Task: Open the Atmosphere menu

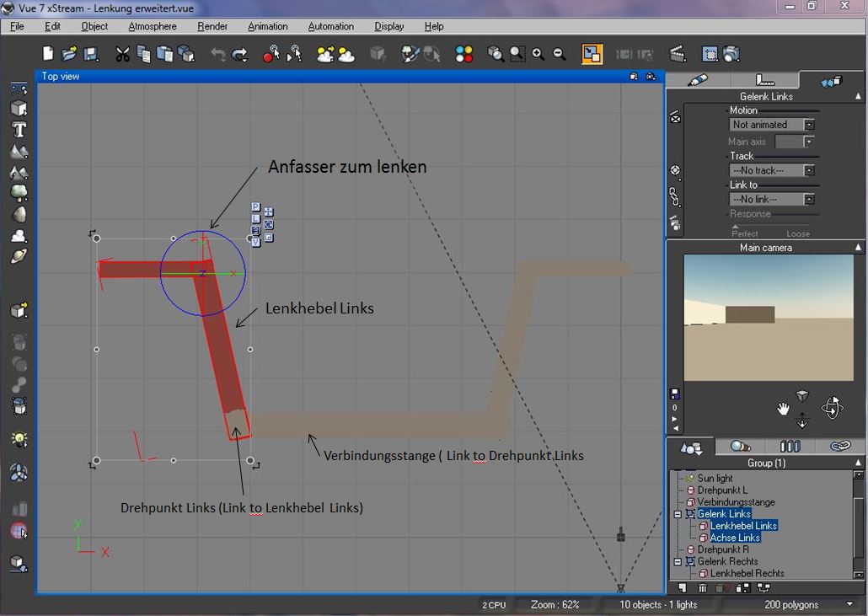Action: click(x=153, y=26)
